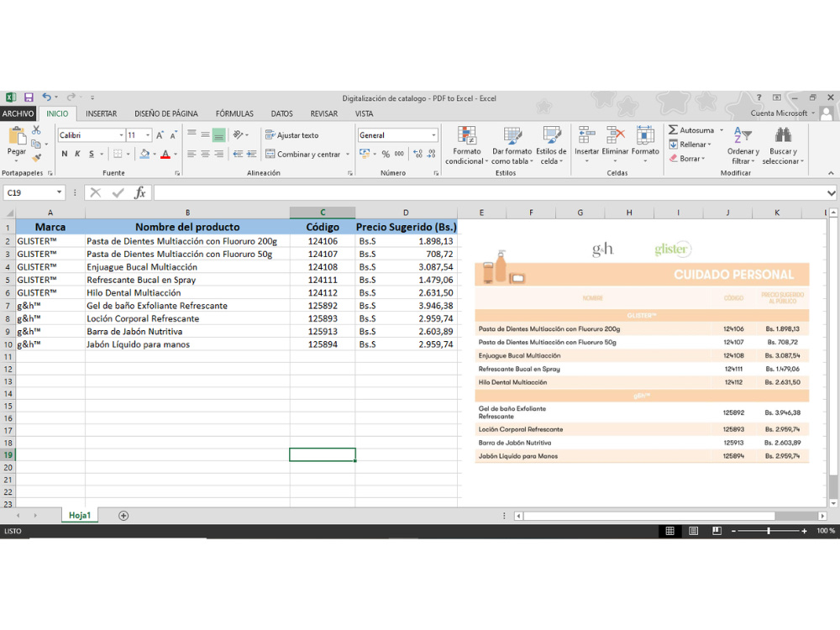The width and height of the screenshot is (840, 630).
Task: Click the font color A icon
Action: 165,155
